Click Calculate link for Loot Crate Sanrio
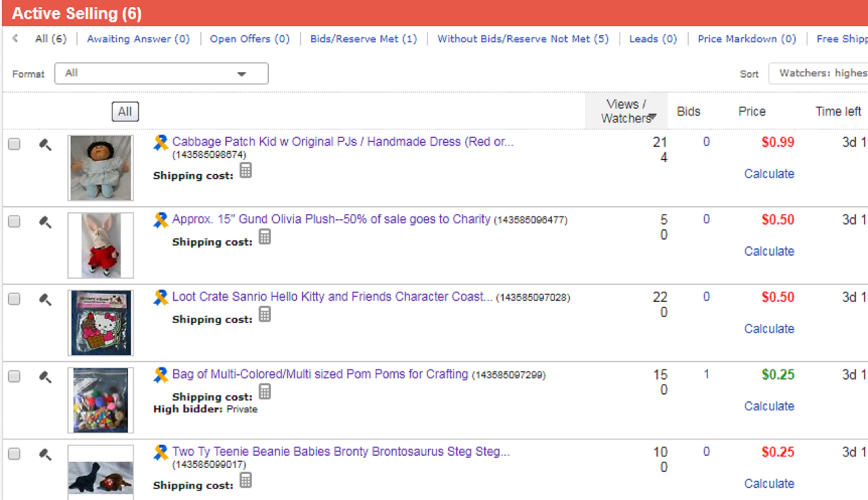868x500 pixels. [769, 329]
